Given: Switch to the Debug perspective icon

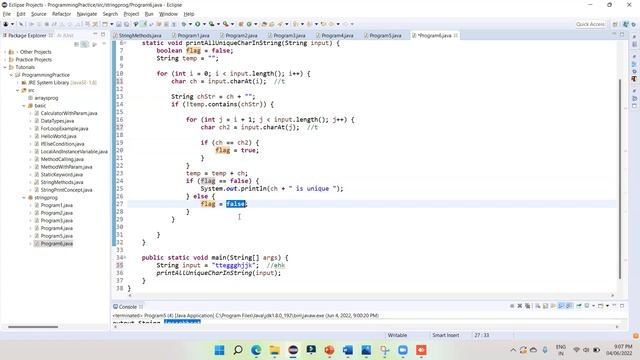Looking at the screenshot, I should [x=634, y=24].
